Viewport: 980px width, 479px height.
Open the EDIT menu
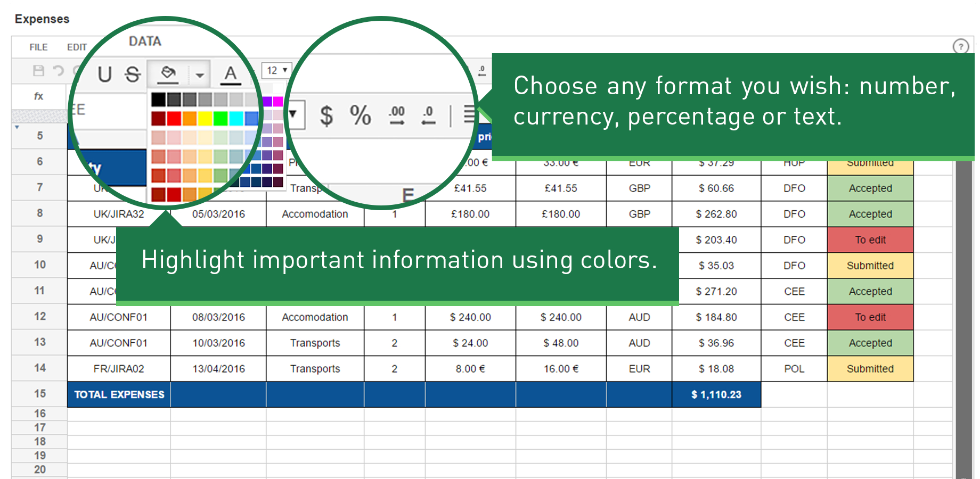click(77, 47)
